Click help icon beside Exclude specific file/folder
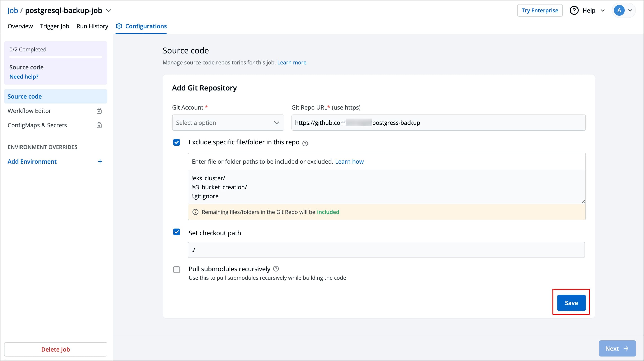The image size is (644, 361). click(x=305, y=143)
